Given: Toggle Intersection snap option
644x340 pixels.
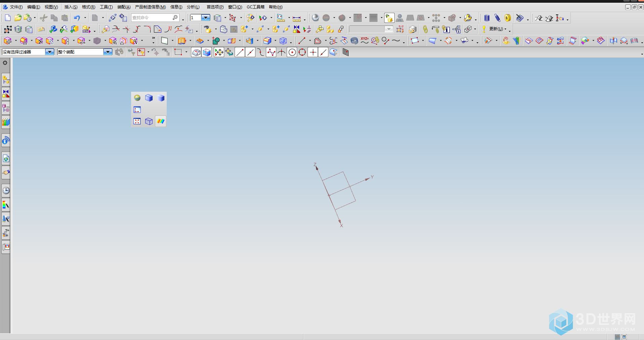Looking at the screenshot, I should click(281, 52).
